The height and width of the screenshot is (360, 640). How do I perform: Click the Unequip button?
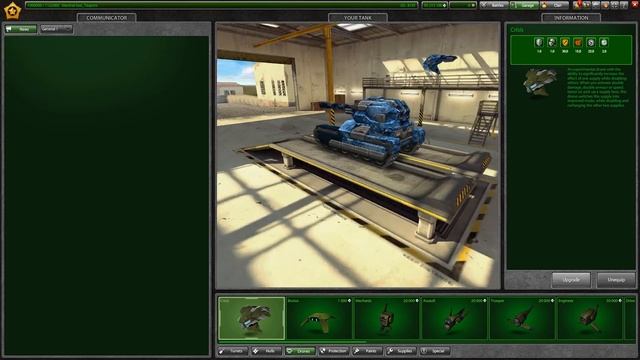(x=616, y=280)
